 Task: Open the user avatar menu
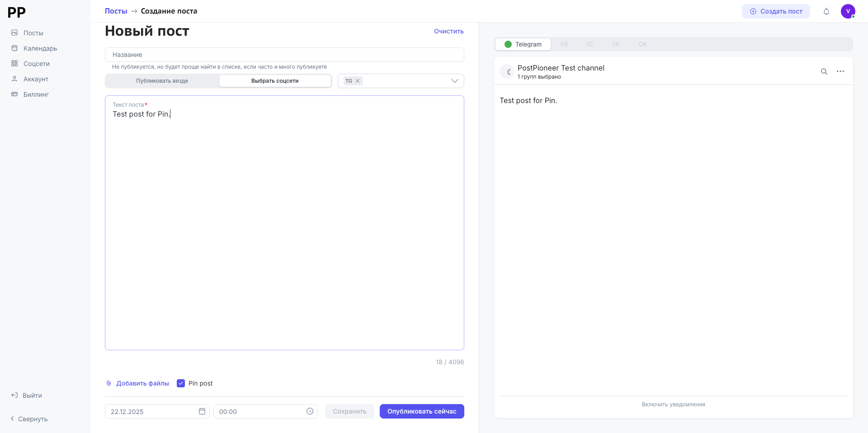pyautogui.click(x=848, y=11)
